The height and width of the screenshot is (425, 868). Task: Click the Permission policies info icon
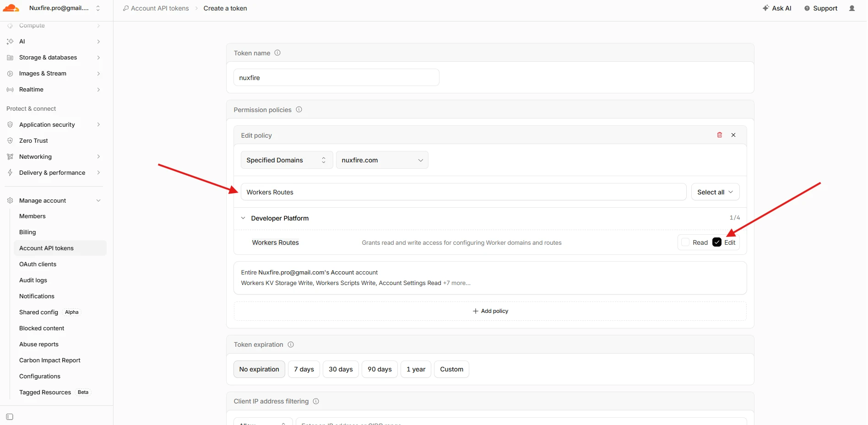tap(299, 109)
